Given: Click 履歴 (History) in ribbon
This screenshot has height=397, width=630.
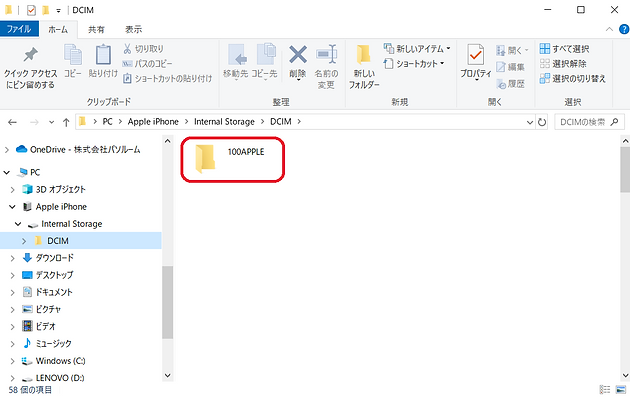Looking at the screenshot, I should click(510, 84).
